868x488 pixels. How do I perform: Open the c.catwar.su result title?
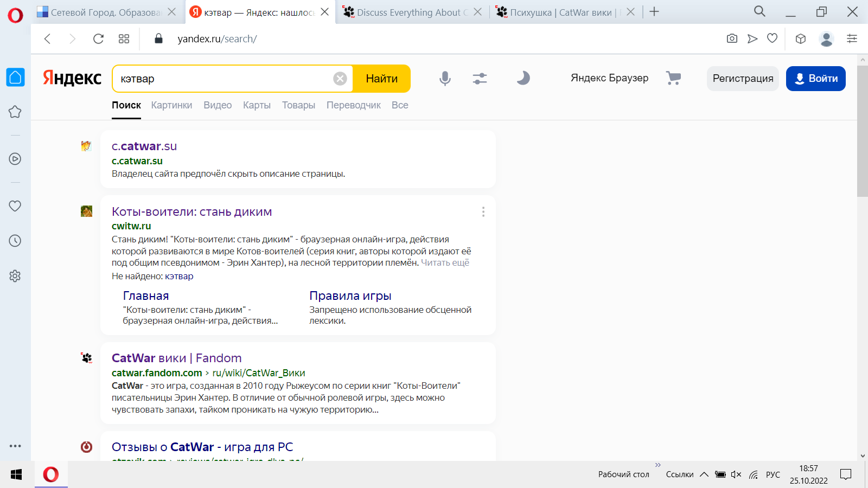pyautogui.click(x=144, y=146)
